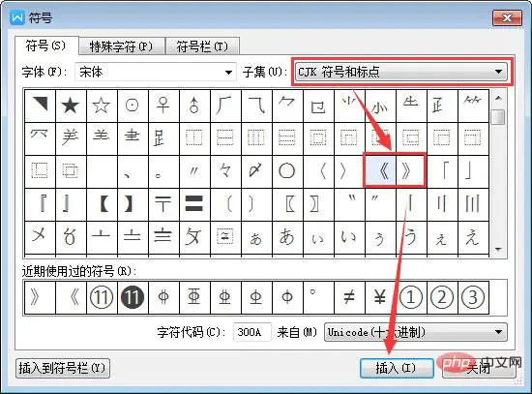Open the 来自 Unicode encoding dropdown

(x=416, y=332)
